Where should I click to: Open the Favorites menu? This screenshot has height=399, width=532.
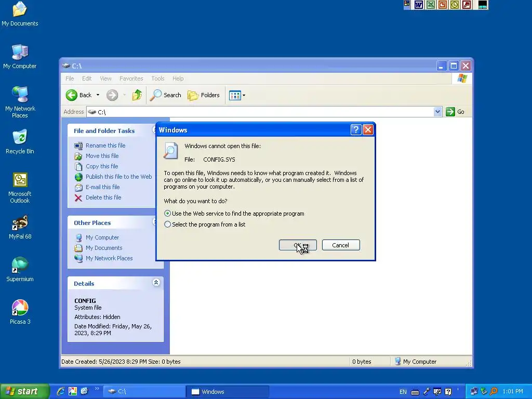[x=131, y=78]
